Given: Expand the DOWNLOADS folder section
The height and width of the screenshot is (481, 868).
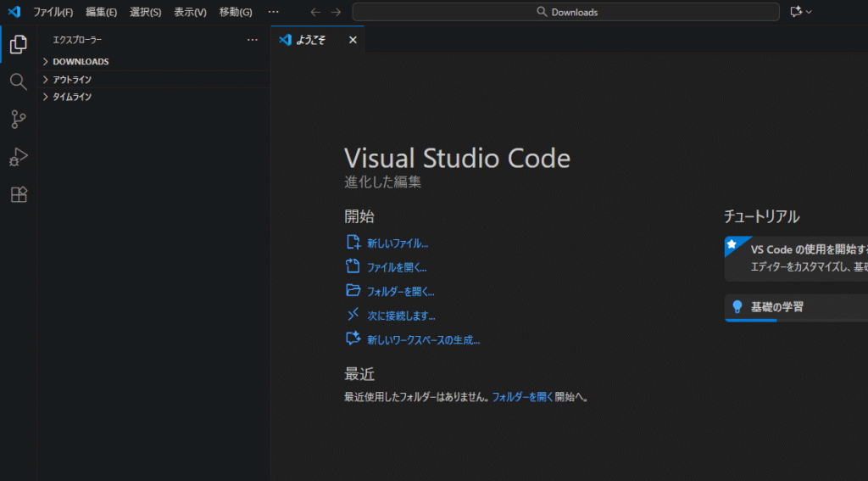Looking at the screenshot, I should click(81, 62).
